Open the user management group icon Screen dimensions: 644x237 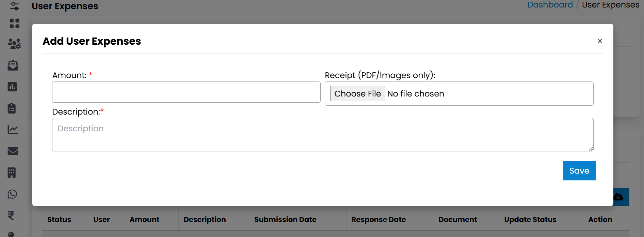coord(14,44)
